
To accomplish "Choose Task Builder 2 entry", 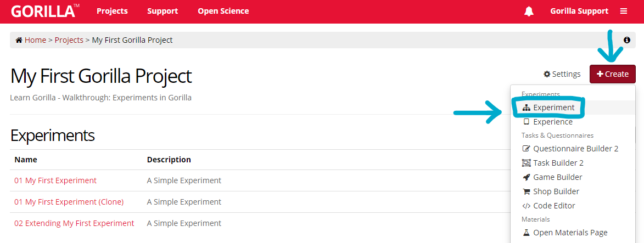I will [573, 163].
